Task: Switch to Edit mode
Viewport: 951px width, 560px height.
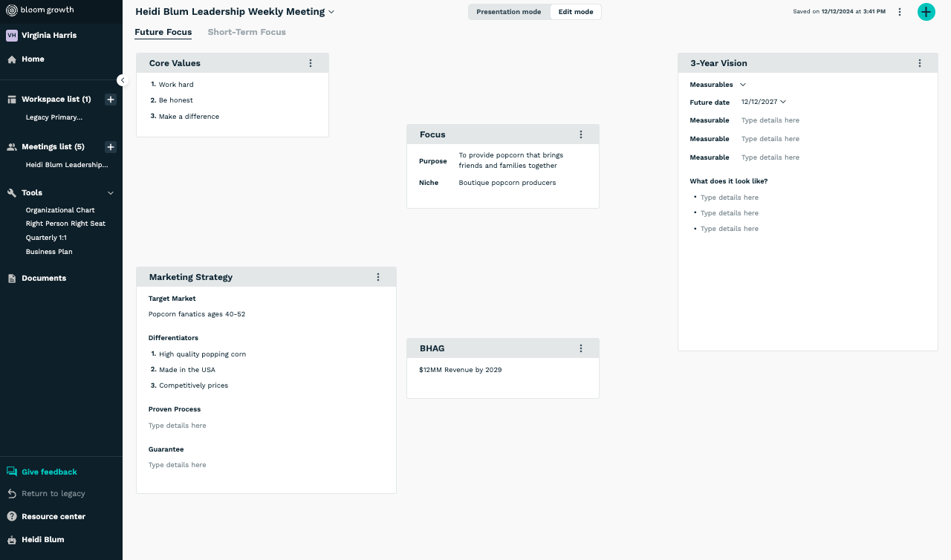Action: pyautogui.click(x=575, y=12)
